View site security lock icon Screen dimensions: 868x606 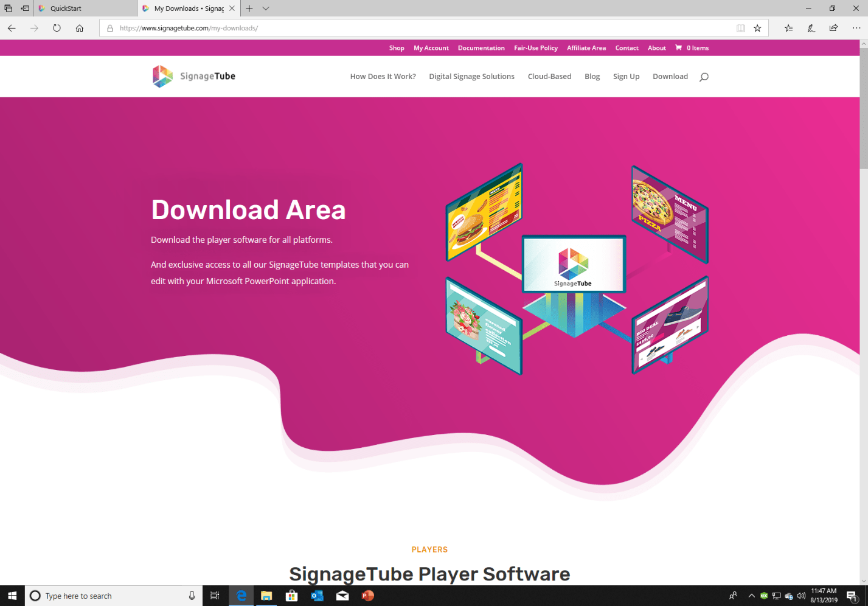point(110,28)
